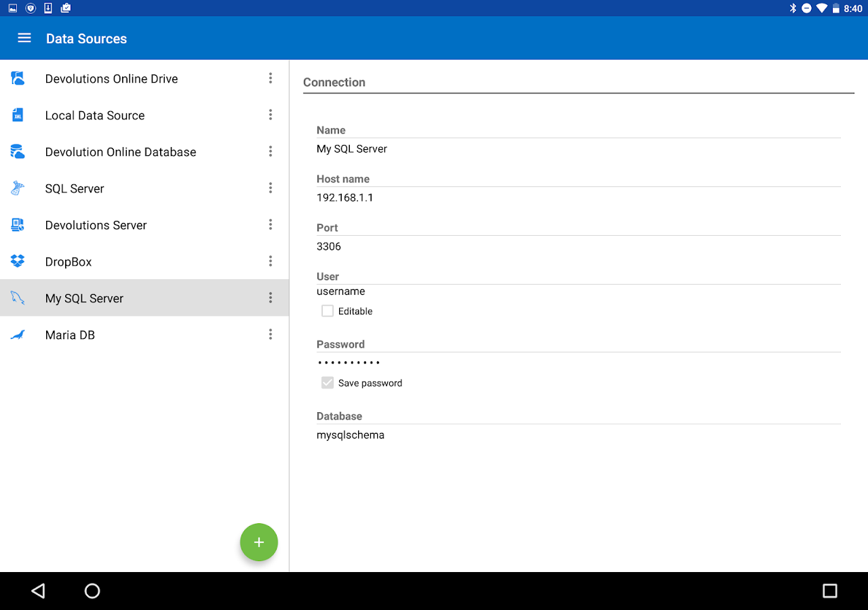Select Devolution Online Database entry
The height and width of the screenshot is (610, 868).
click(x=144, y=152)
